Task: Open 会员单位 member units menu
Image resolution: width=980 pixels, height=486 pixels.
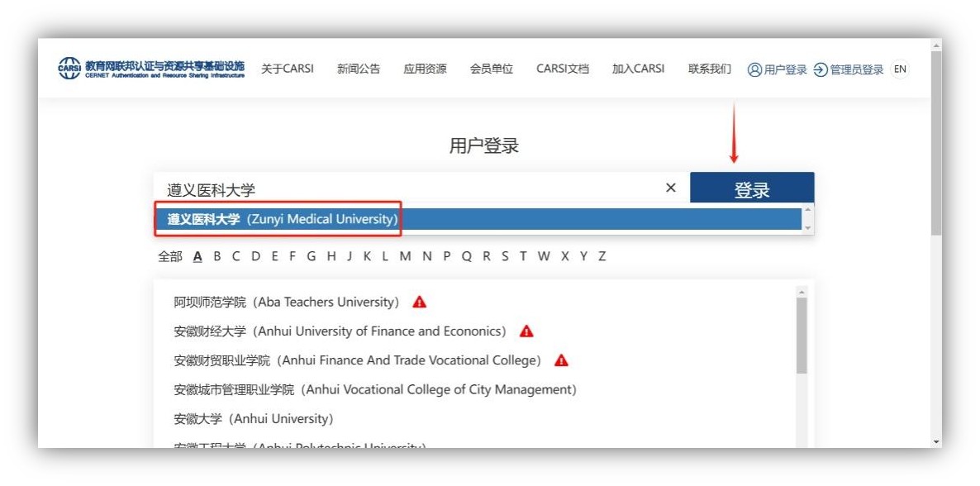Action: pos(491,69)
